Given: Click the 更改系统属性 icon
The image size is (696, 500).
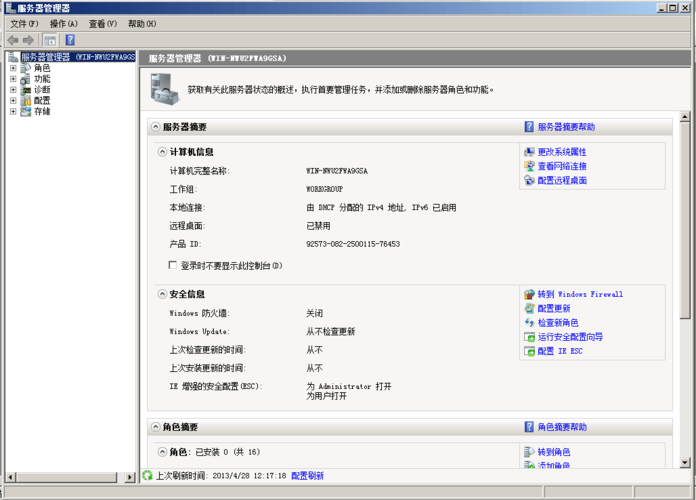Looking at the screenshot, I should (x=529, y=152).
